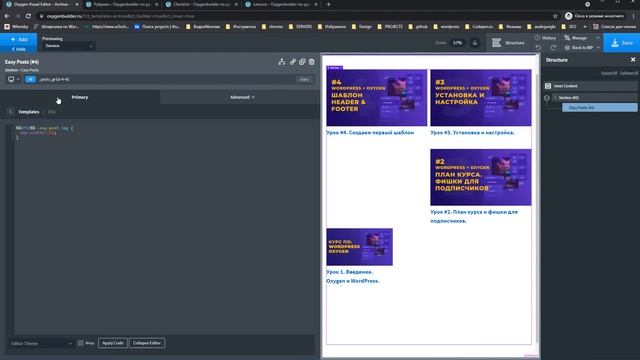Screen dimensions: 640x360
Task: Toggle the zoom lock icon
Action: click(x=475, y=43)
